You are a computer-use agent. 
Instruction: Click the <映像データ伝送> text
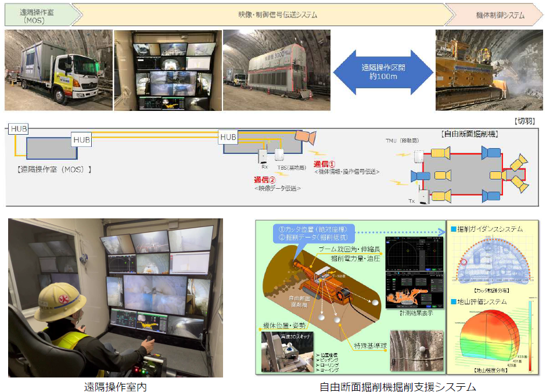[x=278, y=188]
